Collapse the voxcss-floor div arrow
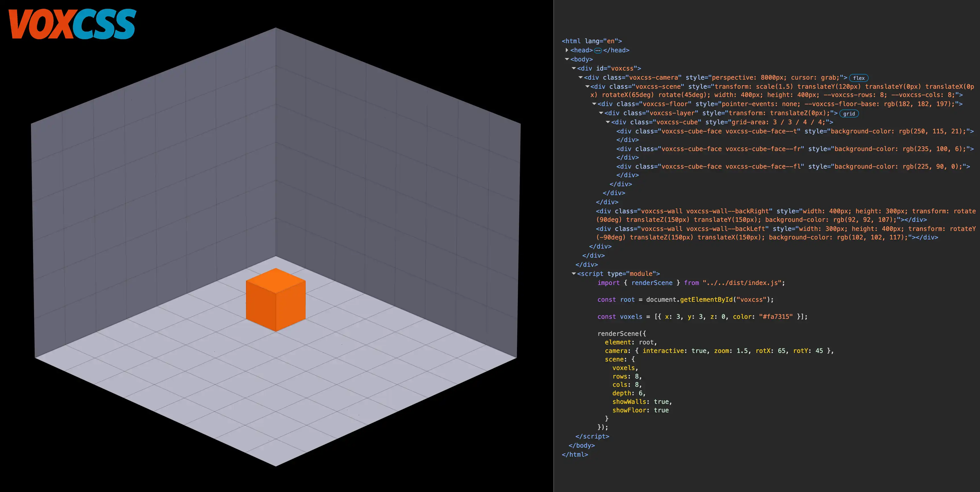980x492 pixels. click(594, 104)
